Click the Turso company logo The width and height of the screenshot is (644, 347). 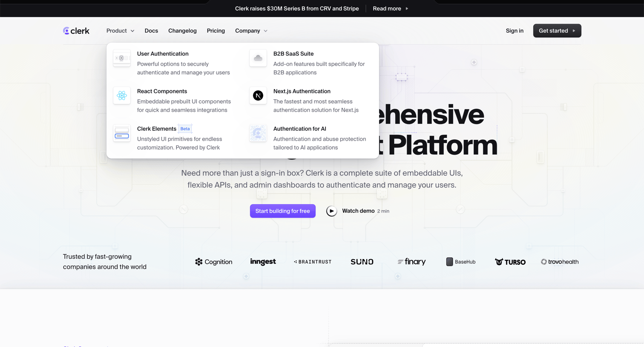coord(510,262)
